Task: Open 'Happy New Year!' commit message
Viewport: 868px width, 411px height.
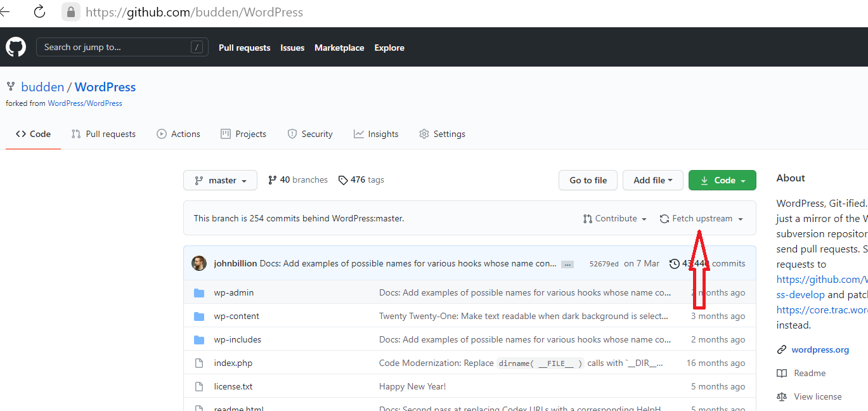Action: [412, 387]
